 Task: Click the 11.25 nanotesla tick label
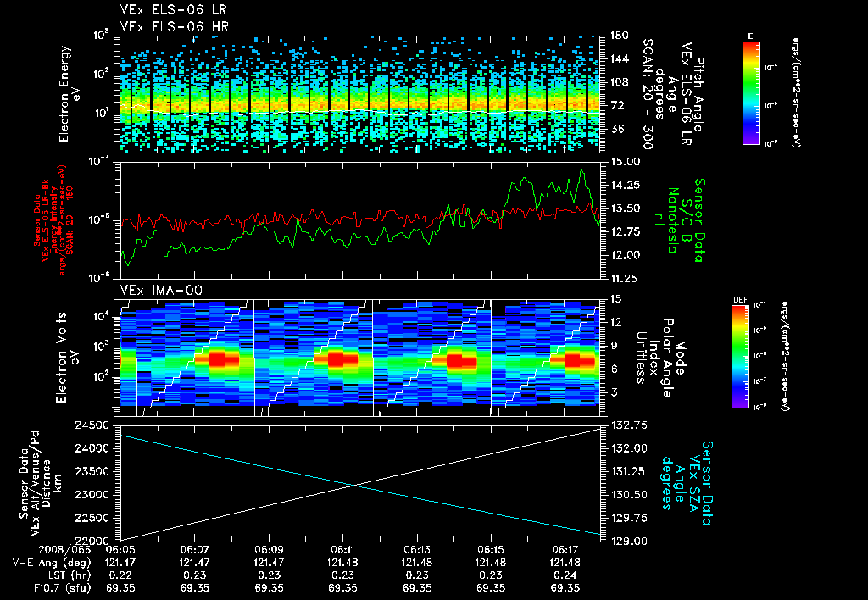pyautogui.click(x=625, y=279)
